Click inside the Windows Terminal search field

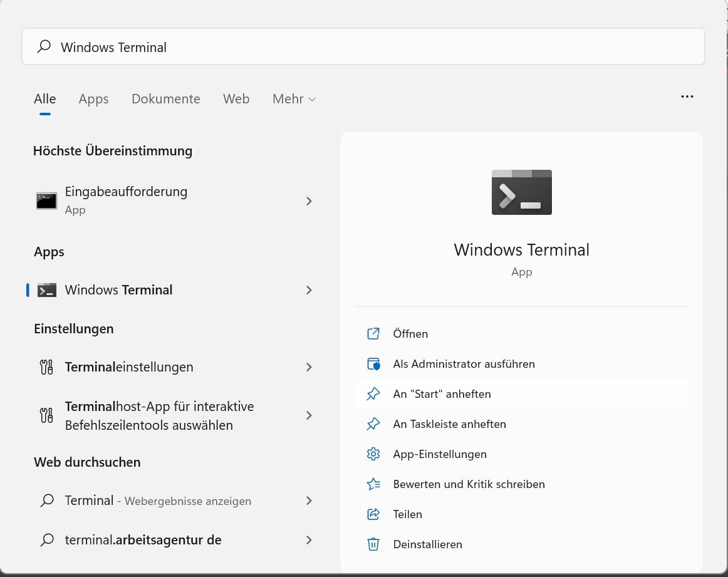[x=363, y=46]
